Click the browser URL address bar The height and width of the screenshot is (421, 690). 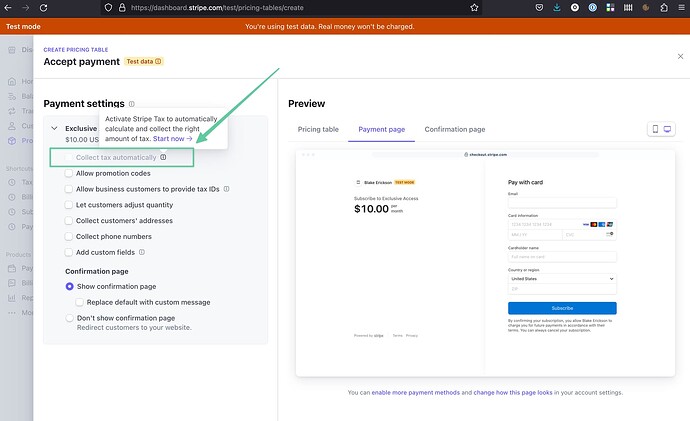pyautogui.click(x=290, y=7)
